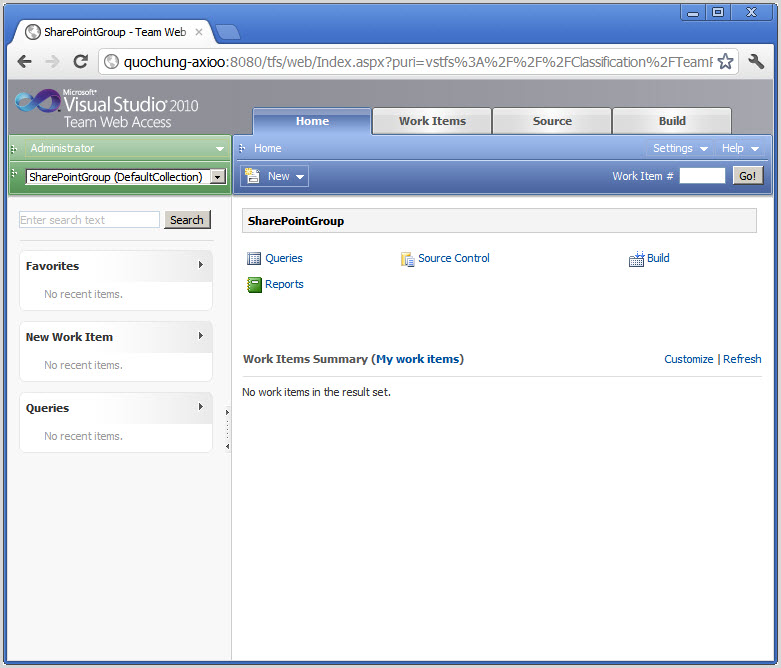
Task: Click the green Reports notebook icon
Action: click(254, 285)
